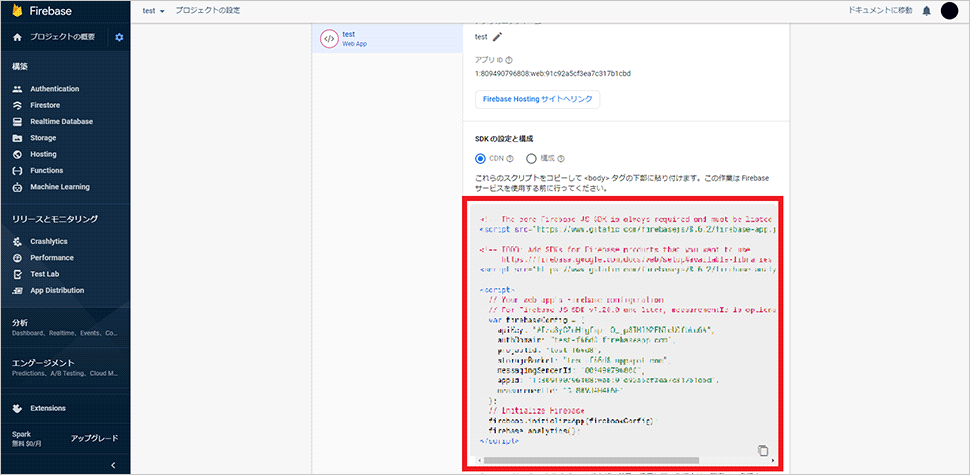Click the horizontal scrollbar of code snippet
Image resolution: width=970 pixels, height=475 pixels.
pyautogui.click(x=591, y=461)
